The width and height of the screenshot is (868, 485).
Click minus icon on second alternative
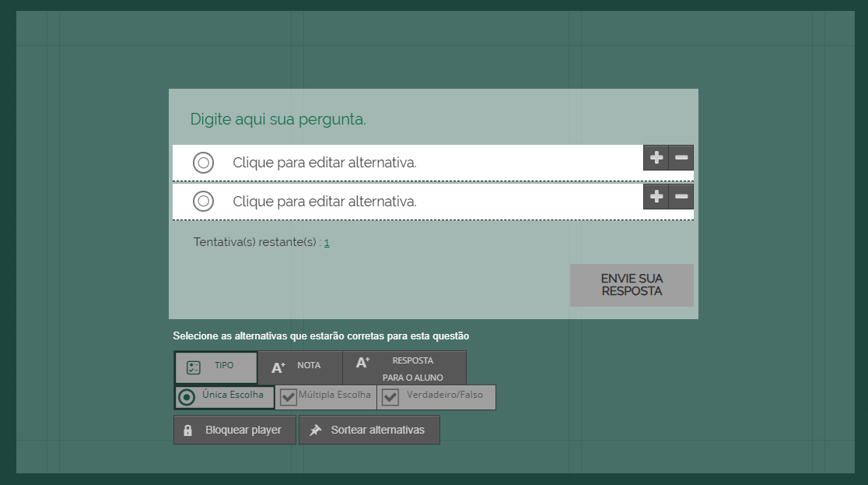click(x=681, y=197)
